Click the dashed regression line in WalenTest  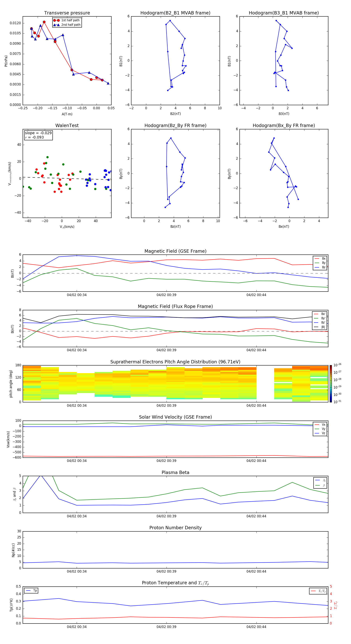tap(67, 178)
